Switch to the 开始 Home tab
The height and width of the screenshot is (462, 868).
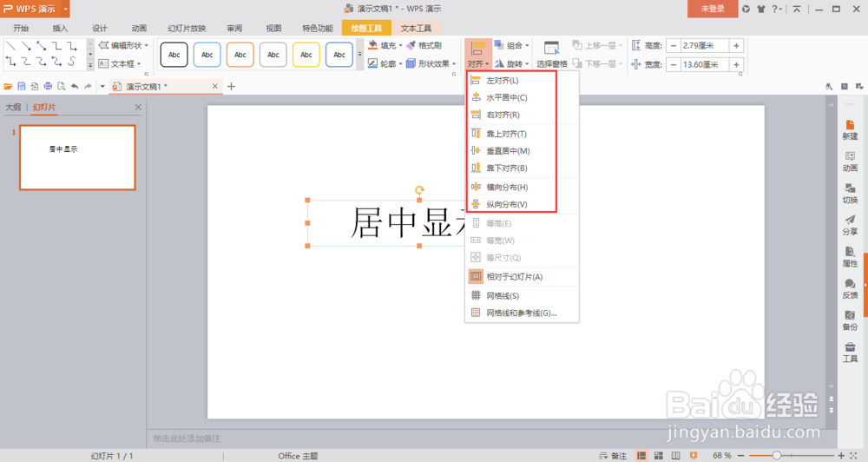tap(21, 28)
